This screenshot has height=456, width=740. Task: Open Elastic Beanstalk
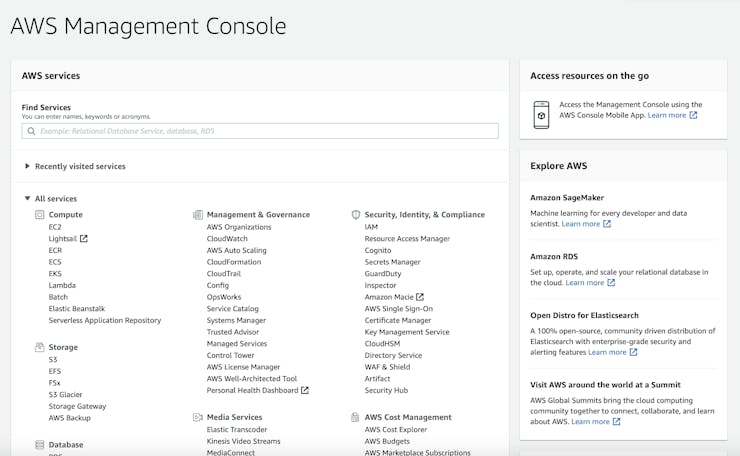76,309
